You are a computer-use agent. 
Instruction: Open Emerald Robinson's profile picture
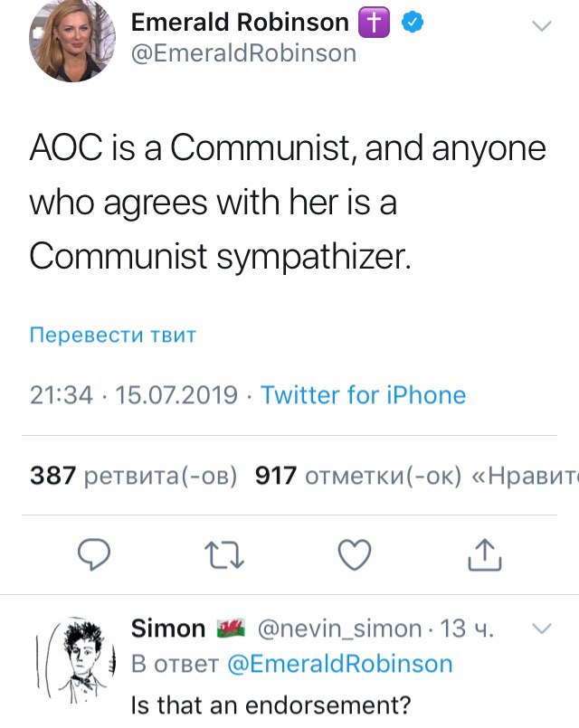[71, 42]
